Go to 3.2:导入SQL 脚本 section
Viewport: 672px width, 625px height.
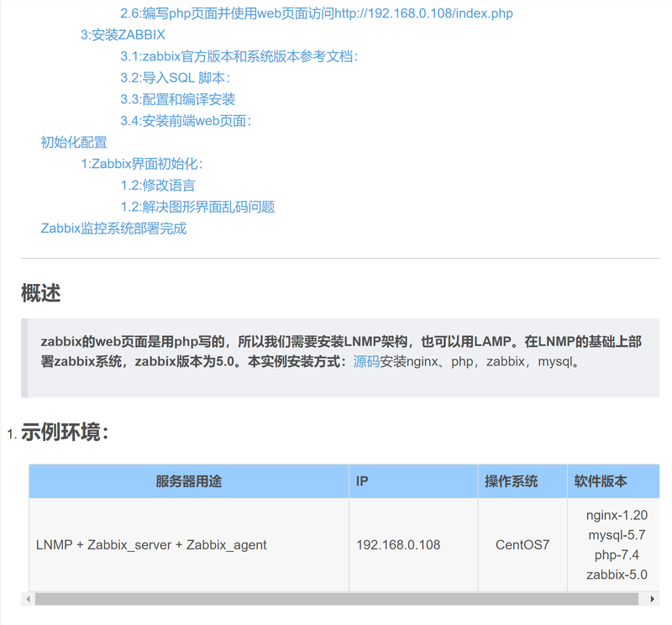[x=176, y=77]
